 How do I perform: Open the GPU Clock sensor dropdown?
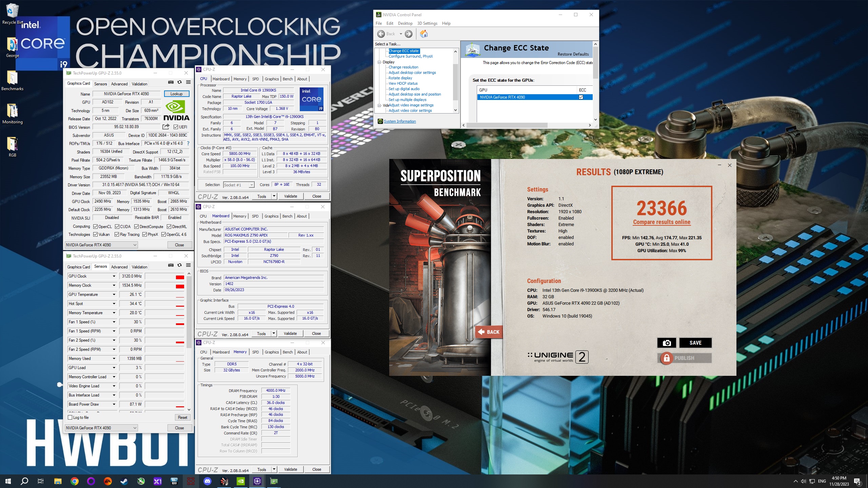[x=114, y=276]
